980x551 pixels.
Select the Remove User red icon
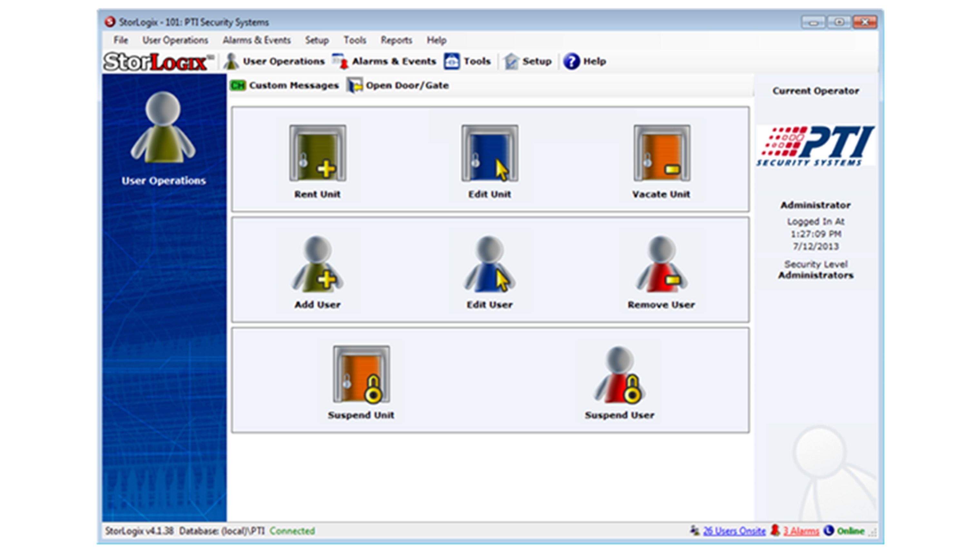661,264
